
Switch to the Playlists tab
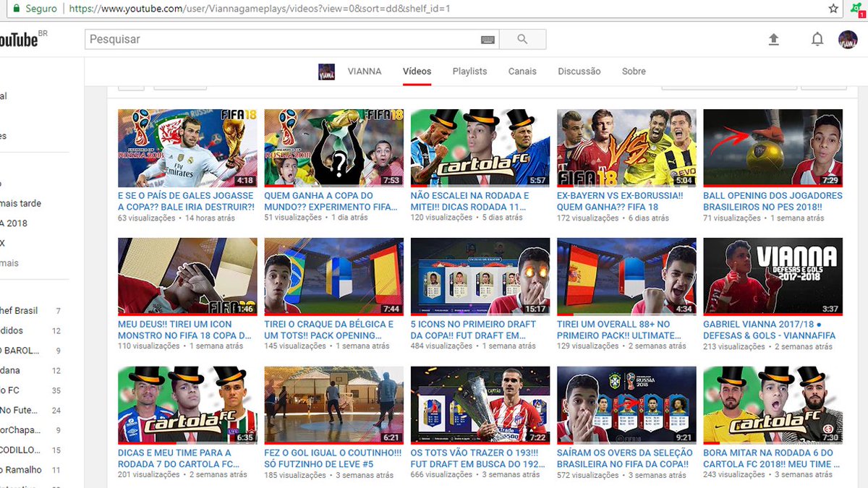[x=469, y=72]
